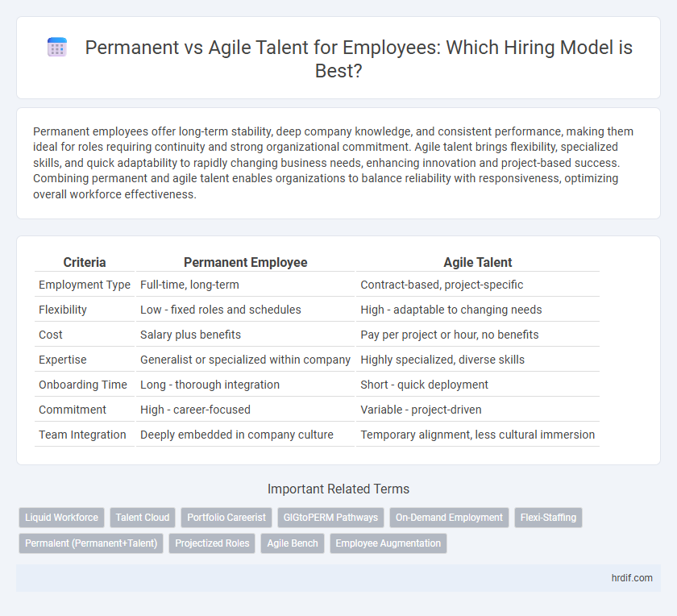Open the Flexi-Staffing tag
The image size is (677, 616).
pyautogui.click(x=548, y=518)
